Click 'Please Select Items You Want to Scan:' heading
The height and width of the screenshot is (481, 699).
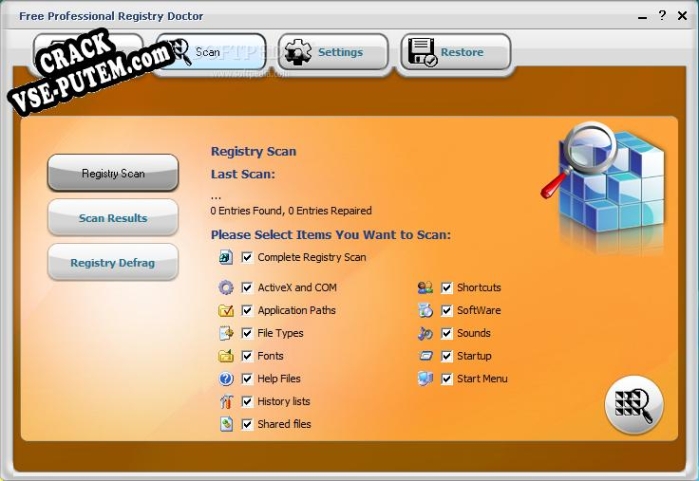[331, 234]
